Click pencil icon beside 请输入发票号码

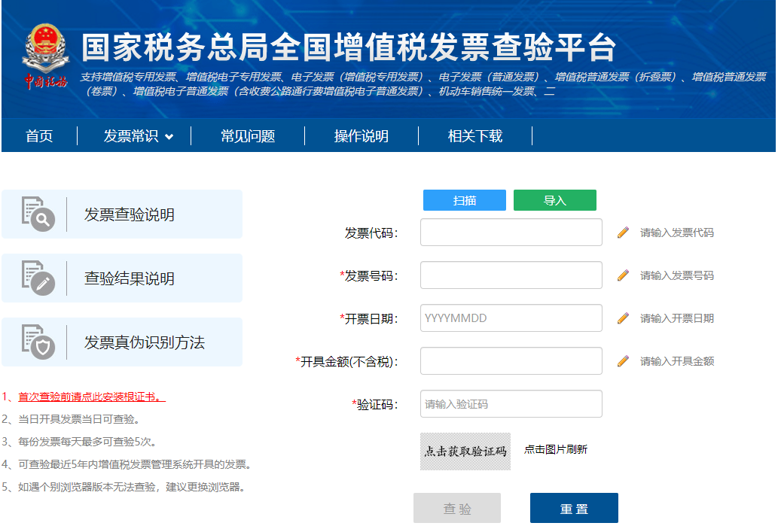(623, 275)
